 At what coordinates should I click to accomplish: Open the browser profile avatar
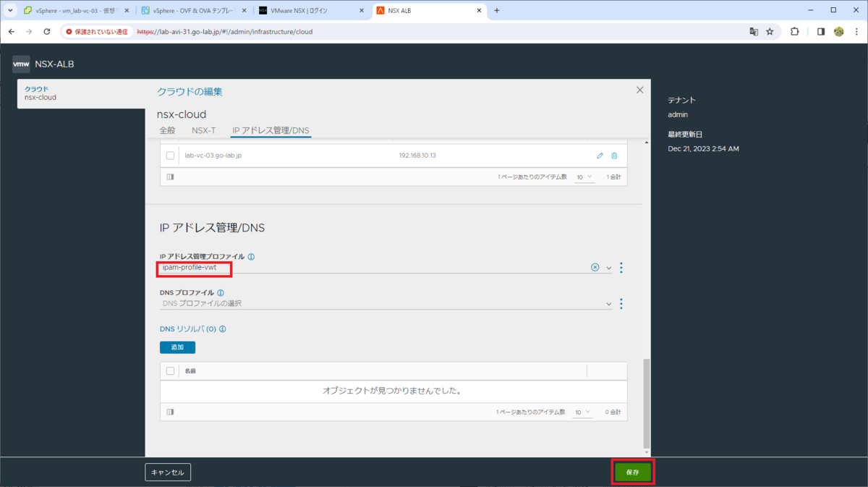coord(839,32)
